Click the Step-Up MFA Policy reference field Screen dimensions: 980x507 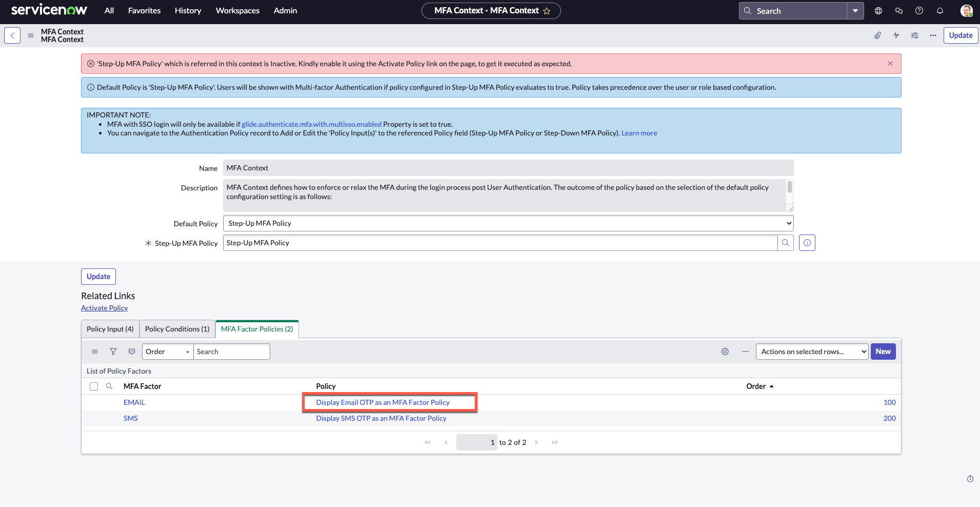(500, 243)
